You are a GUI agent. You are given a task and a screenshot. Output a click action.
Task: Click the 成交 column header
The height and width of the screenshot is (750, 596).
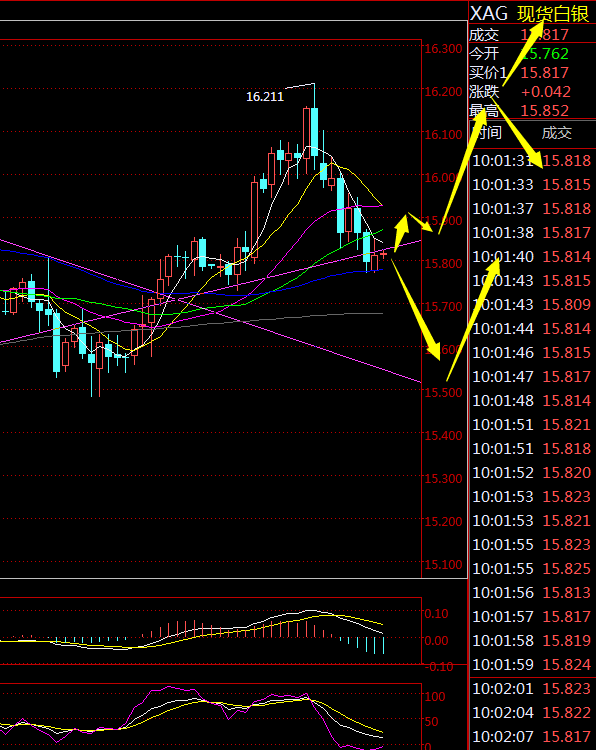click(x=557, y=132)
